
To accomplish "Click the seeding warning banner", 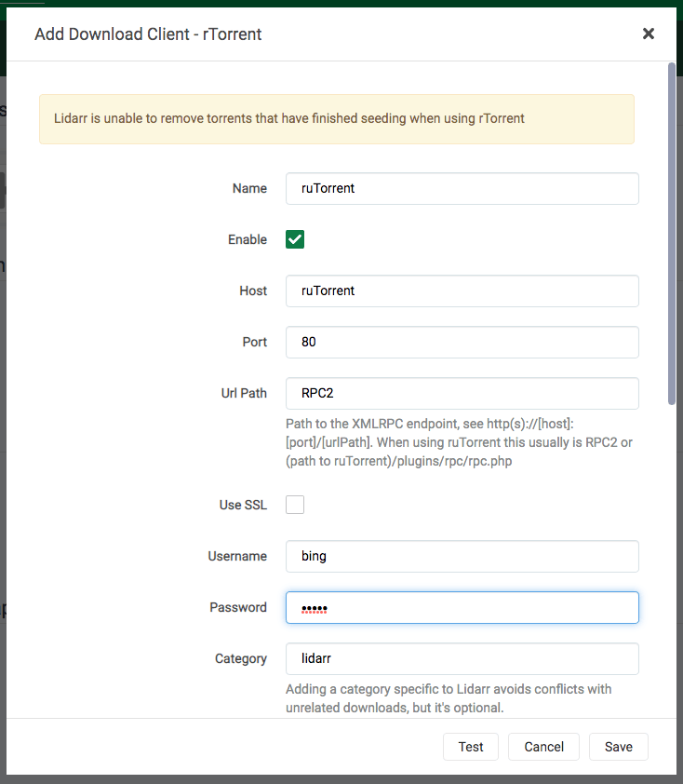I will pos(336,118).
